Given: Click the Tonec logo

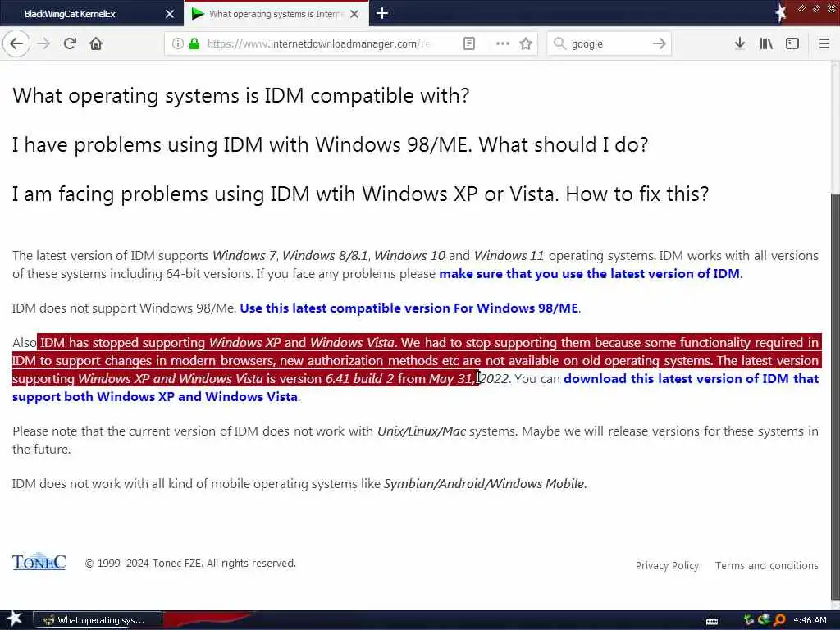Looking at the screenshot, I should coord(39,562).
